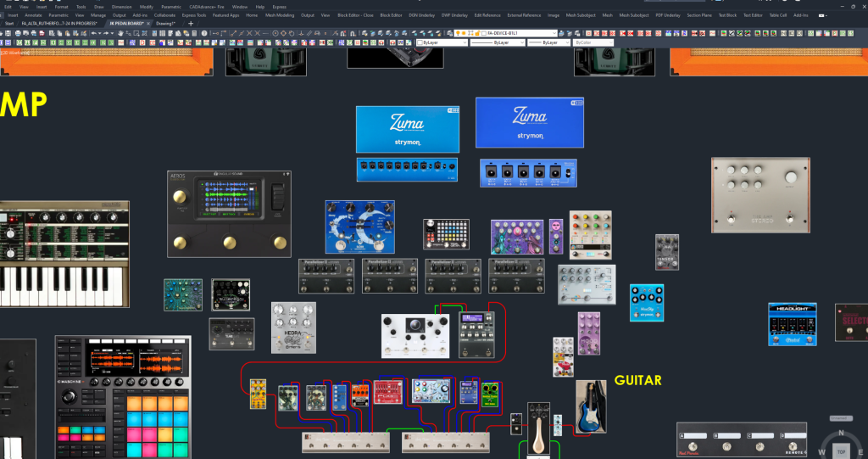The image size is (868, 459).
Task: Toggle the layer lightbulb on/off icon
Action: pyautogui.click(x=459, y=33)
